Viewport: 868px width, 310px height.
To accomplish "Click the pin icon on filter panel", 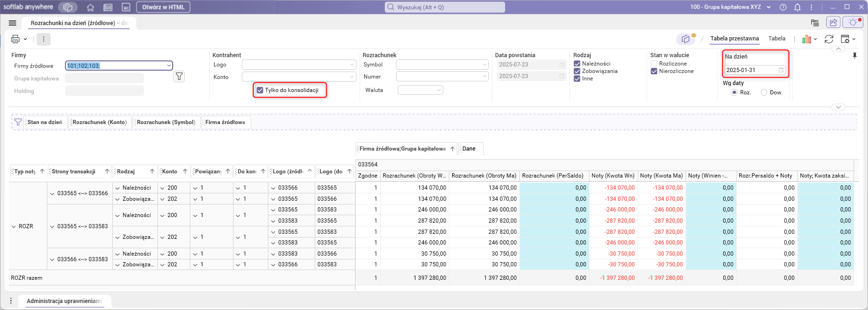I will point(855,56).
